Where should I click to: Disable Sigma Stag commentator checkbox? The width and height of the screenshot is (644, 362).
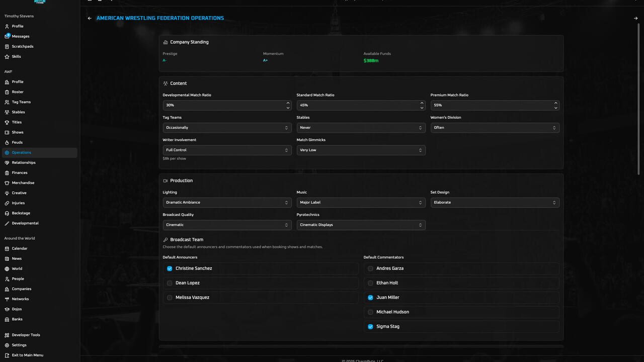(x=371, y=327)
